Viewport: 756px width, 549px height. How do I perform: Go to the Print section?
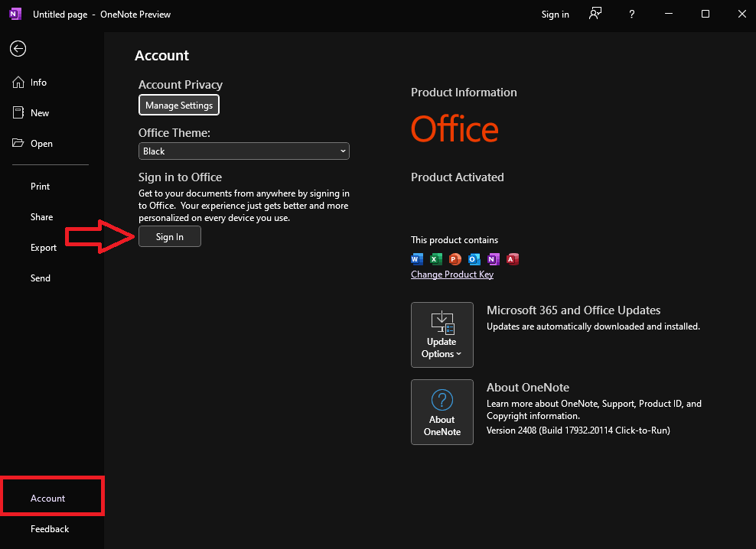(x=52, y=186)
